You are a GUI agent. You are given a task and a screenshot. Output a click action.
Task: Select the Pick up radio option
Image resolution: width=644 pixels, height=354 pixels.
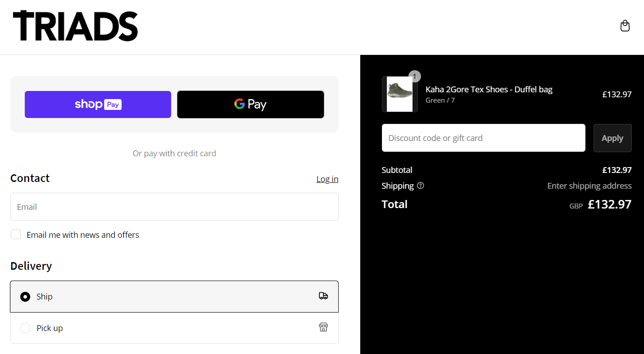coord(25,328)
